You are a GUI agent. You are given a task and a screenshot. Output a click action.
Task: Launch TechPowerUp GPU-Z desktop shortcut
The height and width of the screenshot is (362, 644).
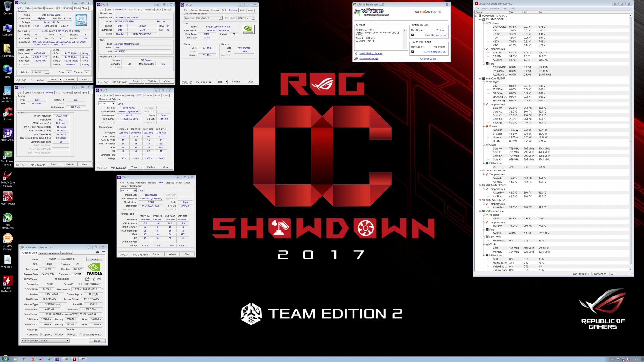(x=8, y=158)
